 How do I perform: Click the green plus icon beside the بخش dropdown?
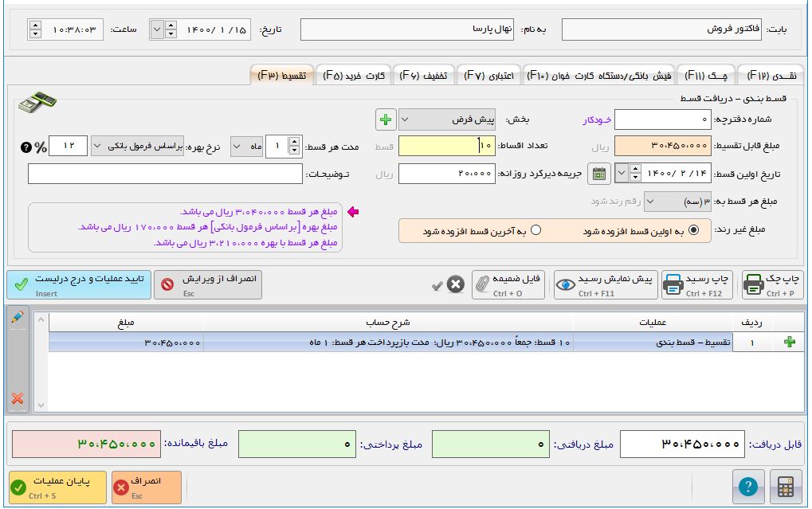386,119
